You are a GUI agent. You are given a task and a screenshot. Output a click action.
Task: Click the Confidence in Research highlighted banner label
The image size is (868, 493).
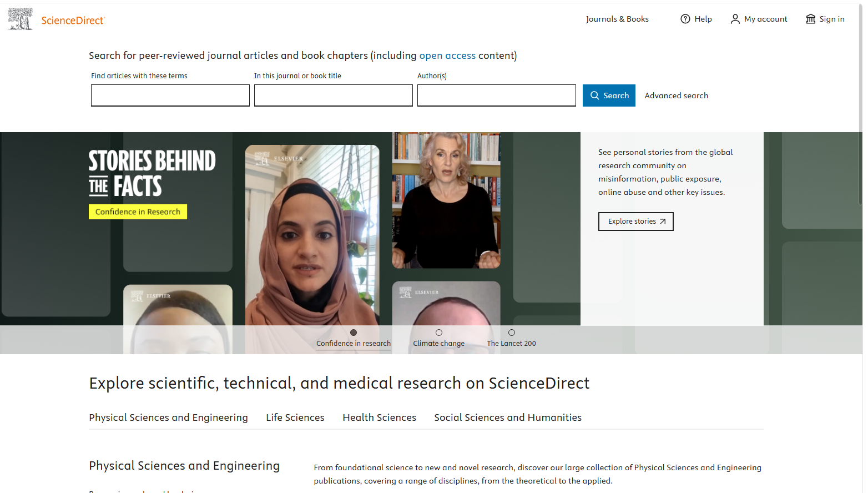point(138,212)
